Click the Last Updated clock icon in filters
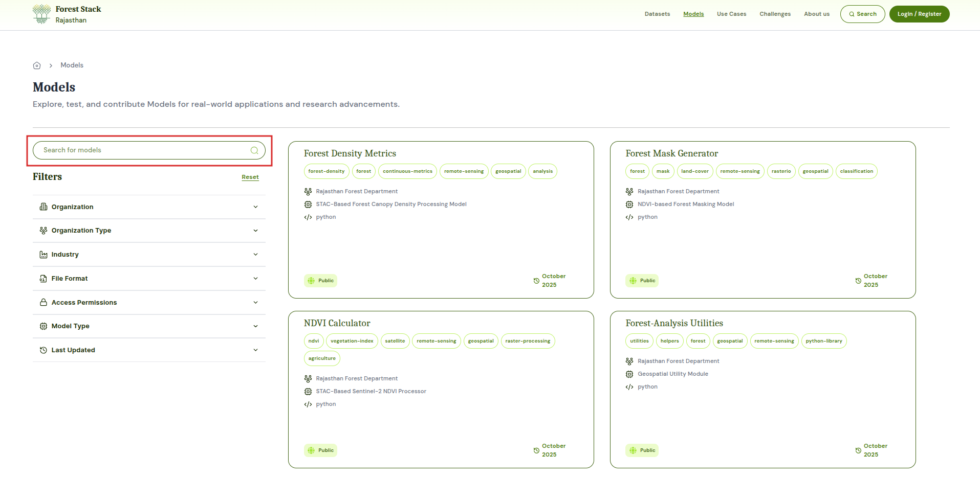 click(x=43, y=350)
